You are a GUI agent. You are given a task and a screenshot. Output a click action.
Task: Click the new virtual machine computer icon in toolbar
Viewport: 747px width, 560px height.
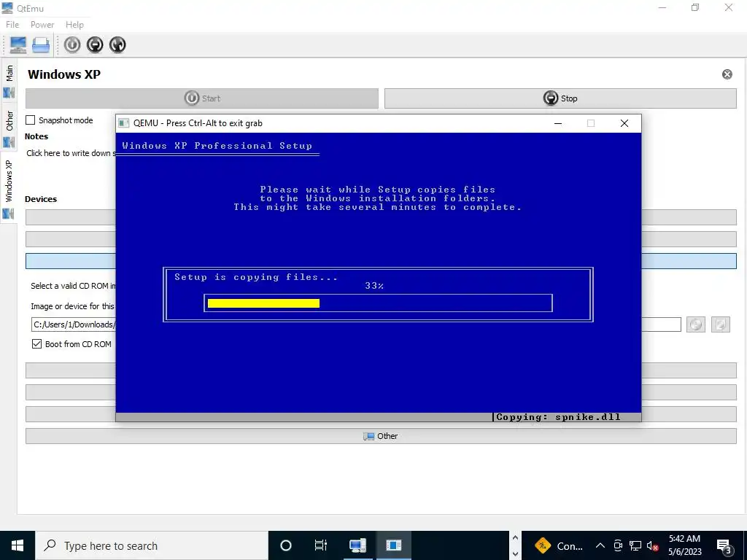(18, 44)
